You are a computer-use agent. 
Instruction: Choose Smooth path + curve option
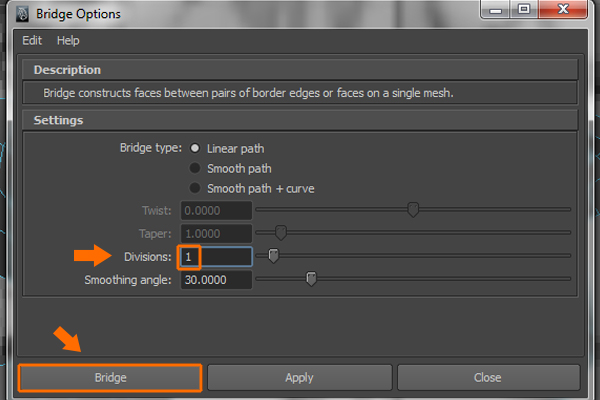(x=195, y=188)
